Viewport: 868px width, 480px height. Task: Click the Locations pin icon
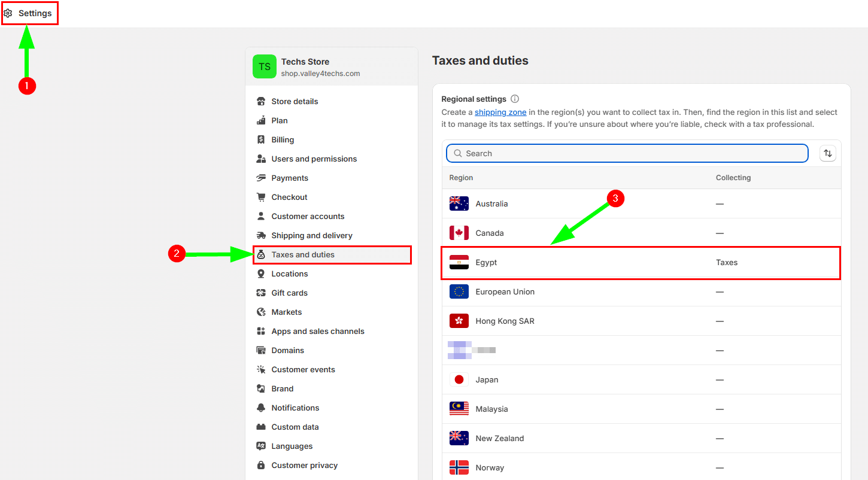(261, 274)
